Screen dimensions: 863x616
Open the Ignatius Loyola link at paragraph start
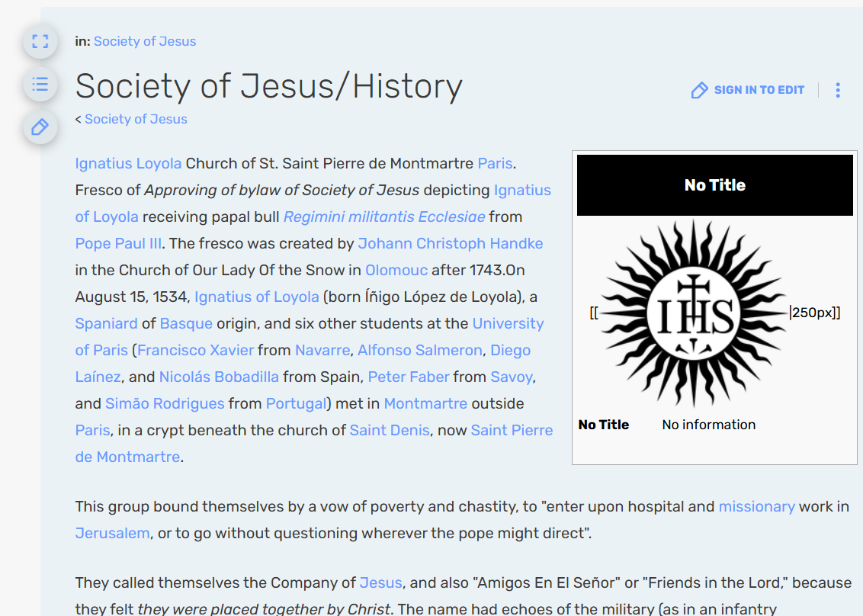[128, 163]
